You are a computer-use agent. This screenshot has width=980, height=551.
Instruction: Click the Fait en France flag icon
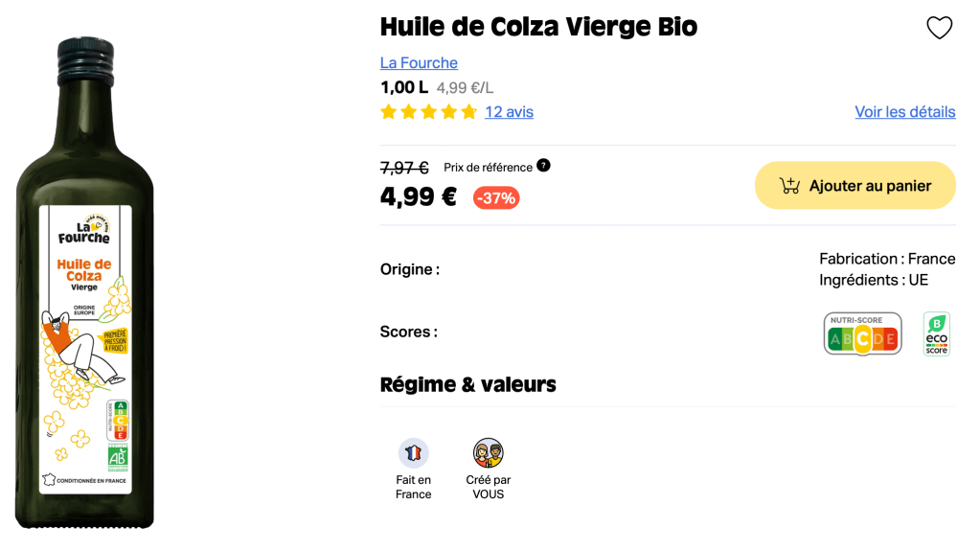click(413, 452)
